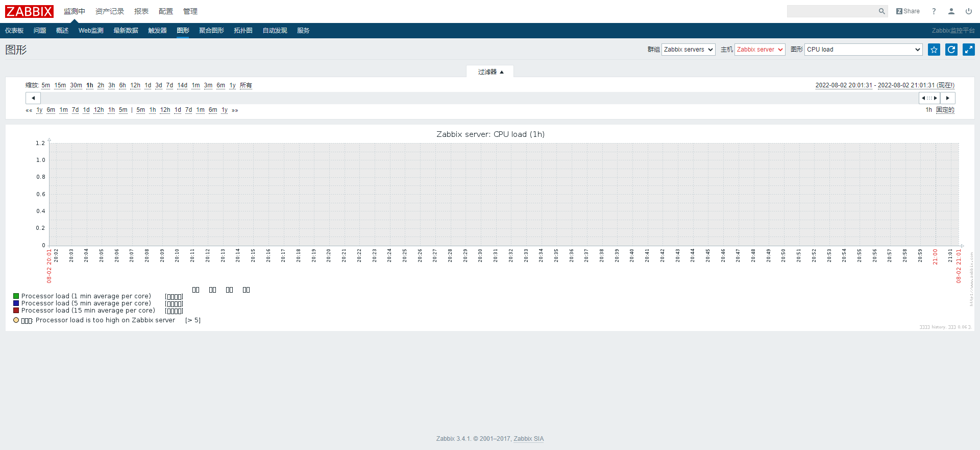Toggle fullscreen mode icon
This screenshot has height=450, width=980.
point(969,50)
